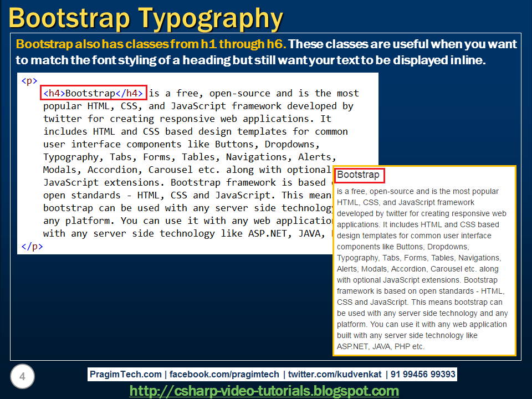
Task: Expand the slide description text area
Action: (266, 51)
